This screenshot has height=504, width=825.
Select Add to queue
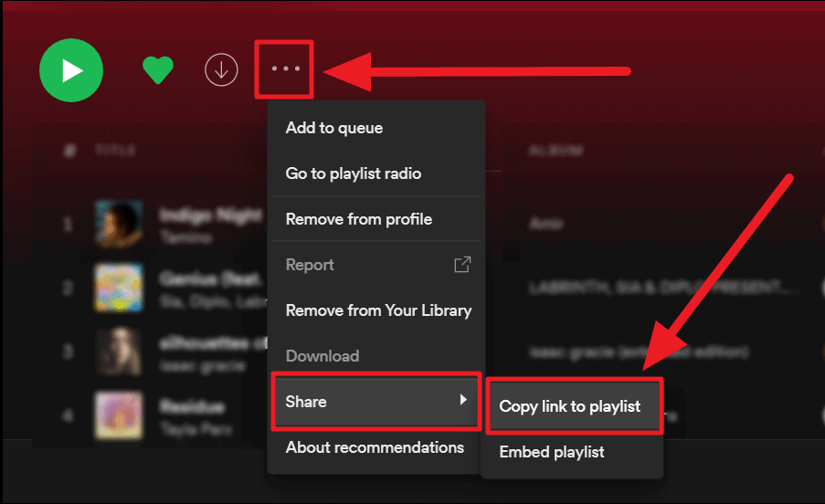[x=334, y=128]
